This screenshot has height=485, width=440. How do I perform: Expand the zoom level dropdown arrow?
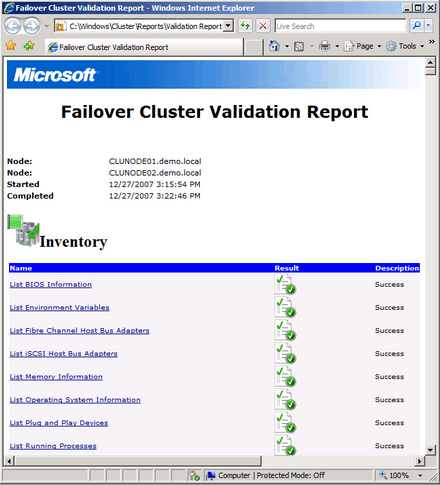pyautogui.click(x=420, y=475)
